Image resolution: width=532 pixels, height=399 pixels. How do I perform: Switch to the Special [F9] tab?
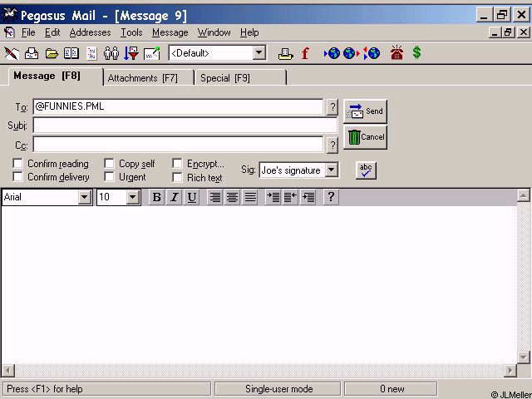click(x=240, y=77)
